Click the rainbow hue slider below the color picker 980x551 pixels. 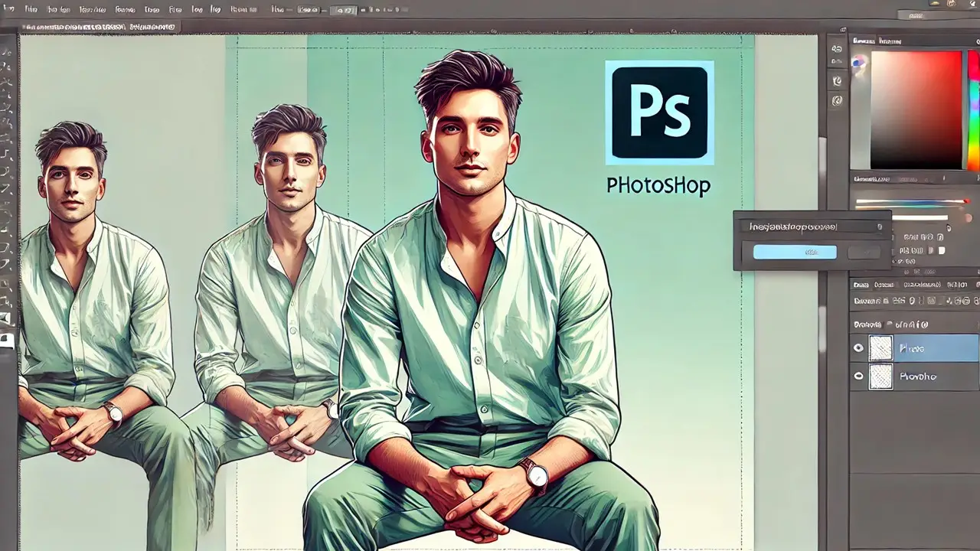(911, 203)
